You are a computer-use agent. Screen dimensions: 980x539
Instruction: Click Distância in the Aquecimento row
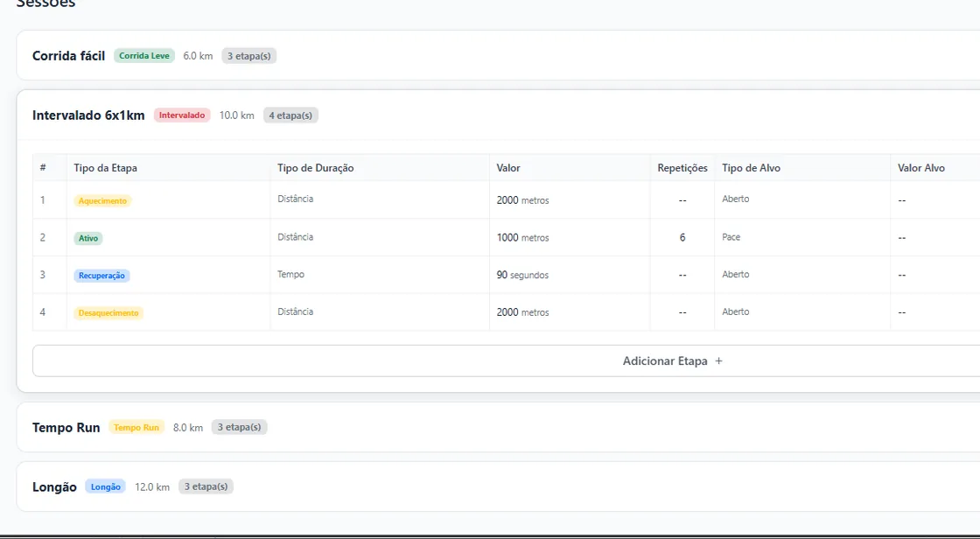(x=296, y=199)
